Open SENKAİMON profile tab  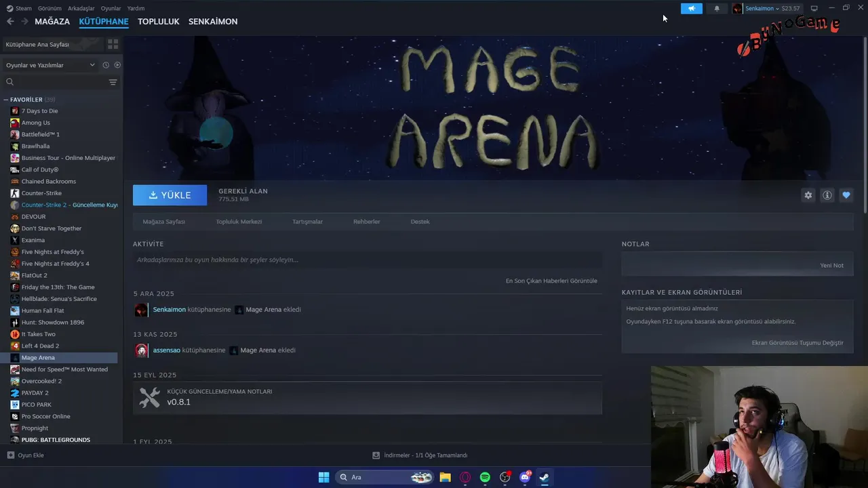[x=213, y=22]
